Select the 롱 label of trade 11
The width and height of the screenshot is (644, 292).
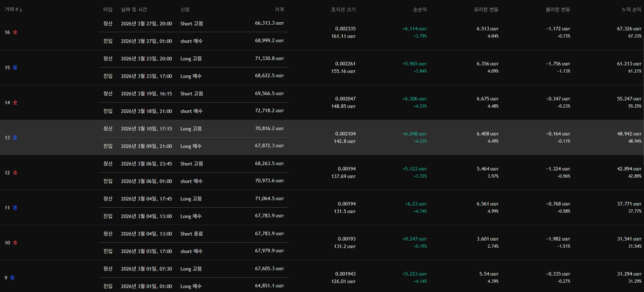click(x=15, y=208)
